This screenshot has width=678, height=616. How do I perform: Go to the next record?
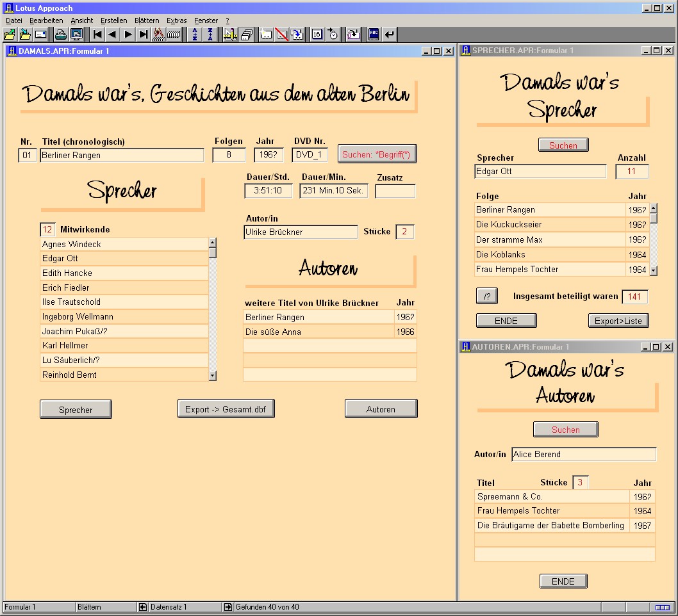coord(128,35)
